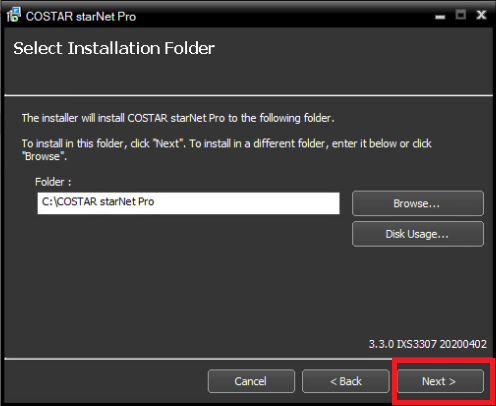Viewport: 496px width, 406px height.
Task: Click the COSTAR starNet Pro title bar text
Action: click(x=81, y=16)
